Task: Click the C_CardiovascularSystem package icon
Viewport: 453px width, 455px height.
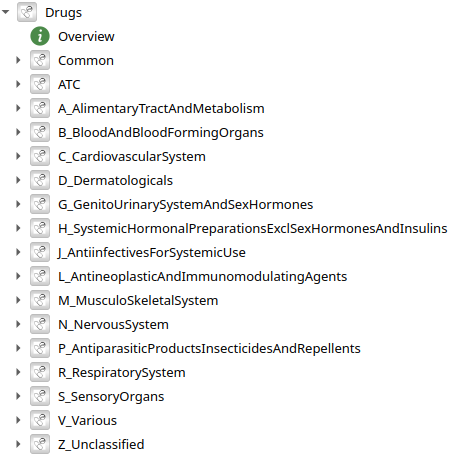Action: (x=40, y=156)
